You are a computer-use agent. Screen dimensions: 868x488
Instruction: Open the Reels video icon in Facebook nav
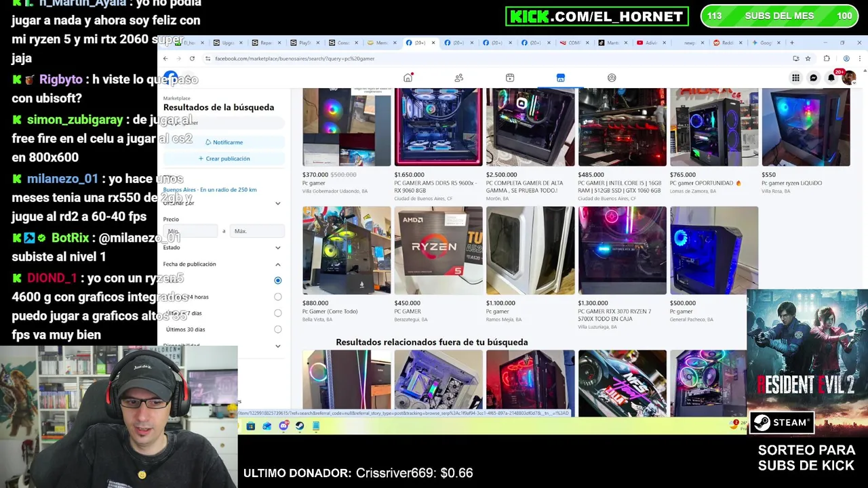(x=510, y=78)
